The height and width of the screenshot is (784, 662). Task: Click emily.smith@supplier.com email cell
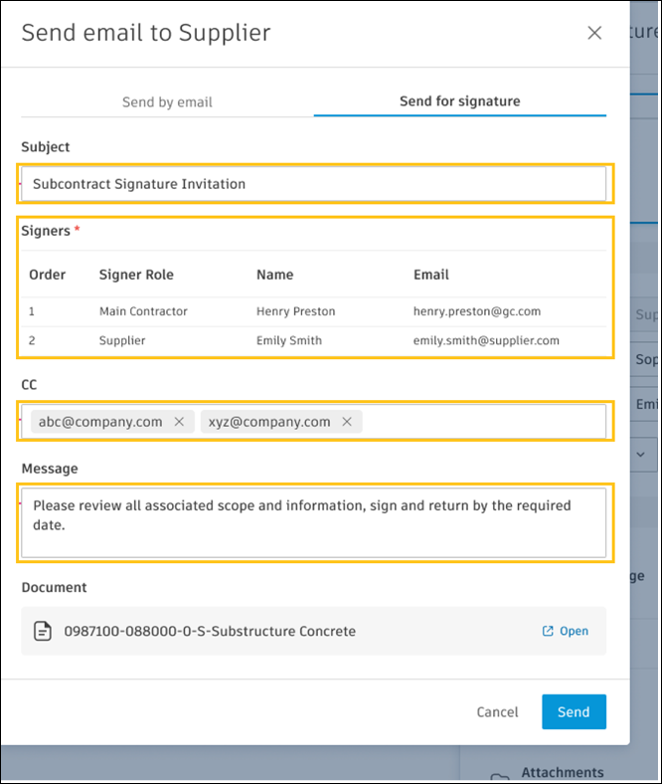click(486, 340)
